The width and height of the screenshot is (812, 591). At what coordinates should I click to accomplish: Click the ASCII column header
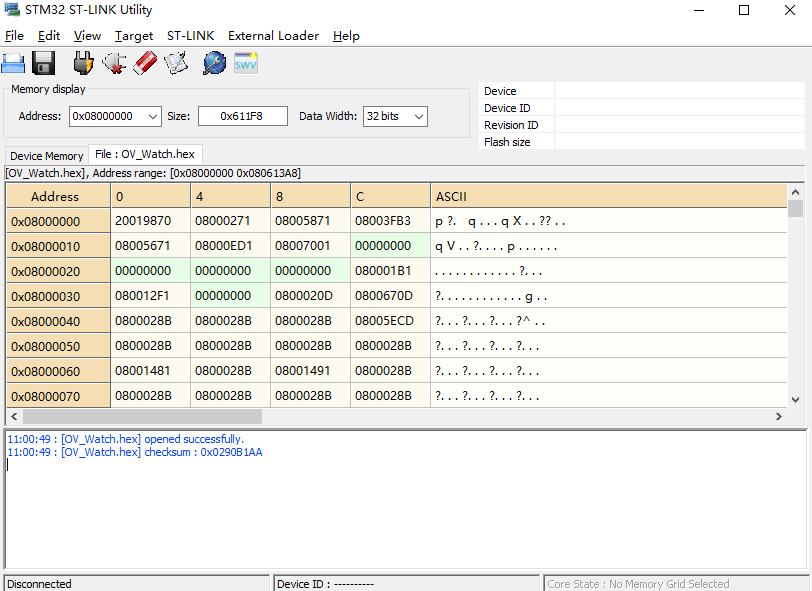tap(609, 196)
